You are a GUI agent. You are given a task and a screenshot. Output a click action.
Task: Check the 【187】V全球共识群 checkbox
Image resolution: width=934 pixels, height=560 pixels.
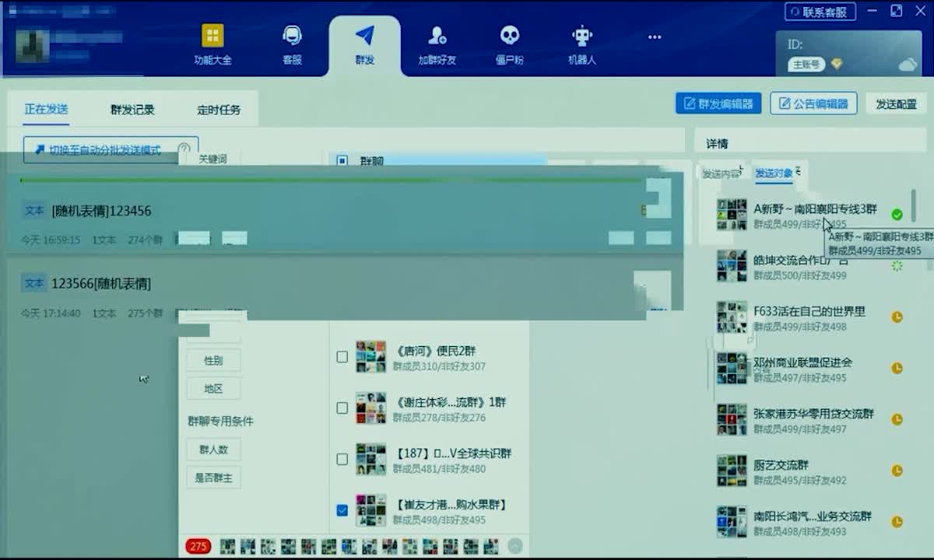(x=342, y=459)
